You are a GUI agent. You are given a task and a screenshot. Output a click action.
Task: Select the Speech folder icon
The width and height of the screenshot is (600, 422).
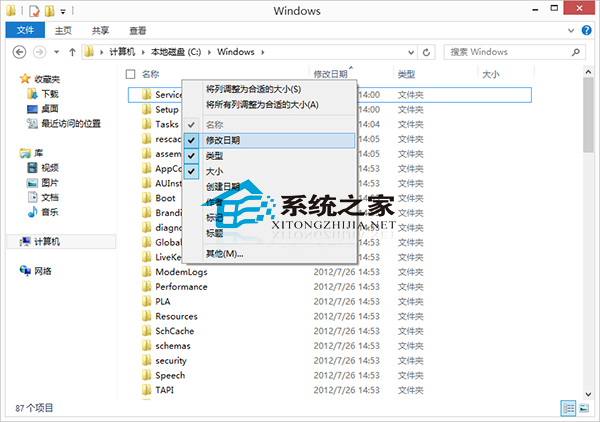(x=146, y=375)
